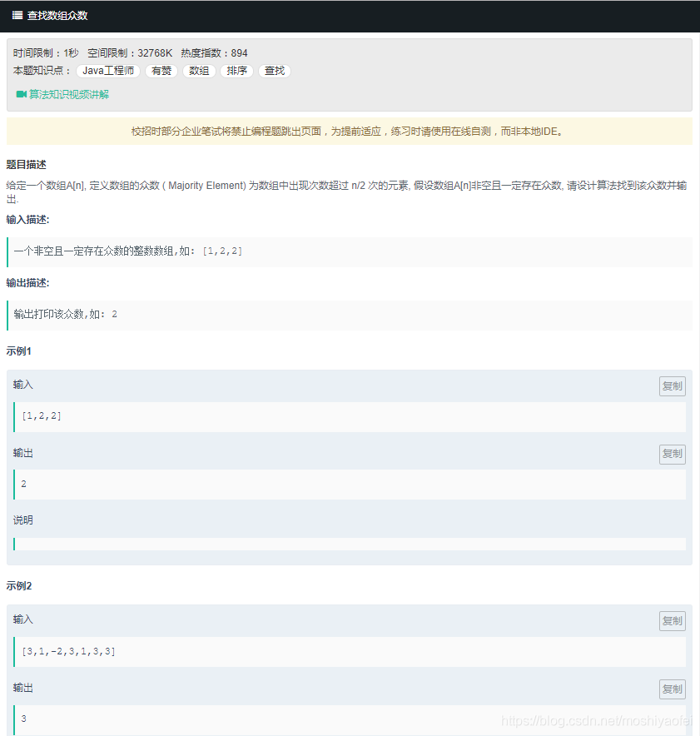Click the list icon beside 查找数组众数 title
700x736 pixels.
click(x=17, y=16)
